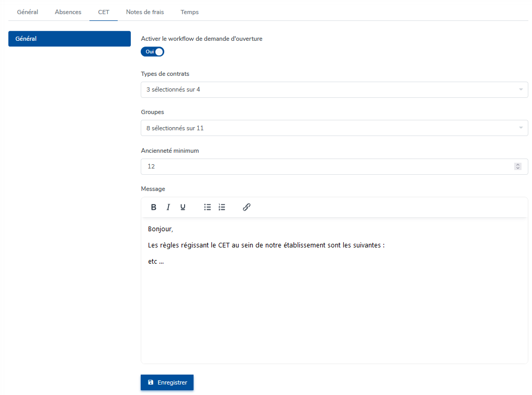Toggle the workflow de demande d'ouverture switch

[x=152, y=52]
